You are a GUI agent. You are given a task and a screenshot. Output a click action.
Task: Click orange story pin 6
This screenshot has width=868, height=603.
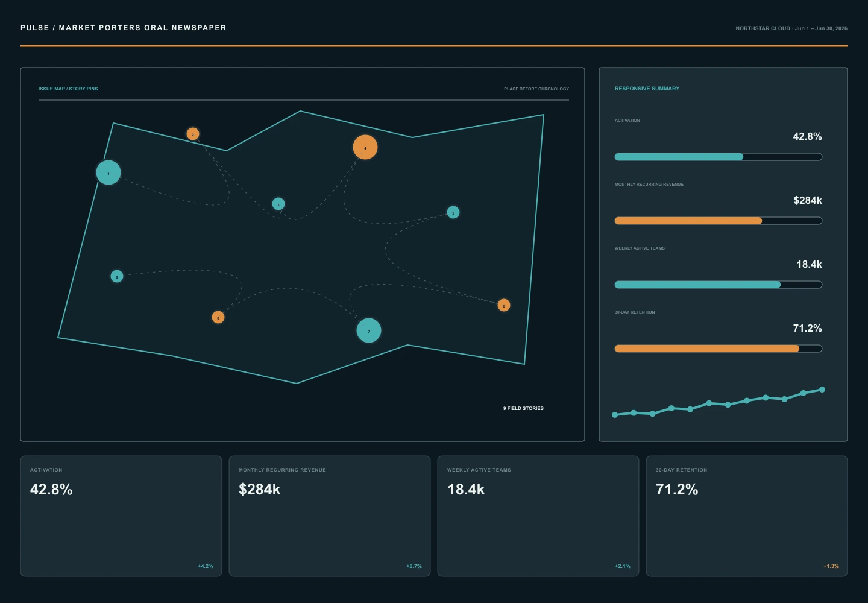pyautogui.click(x=504, y=305)
